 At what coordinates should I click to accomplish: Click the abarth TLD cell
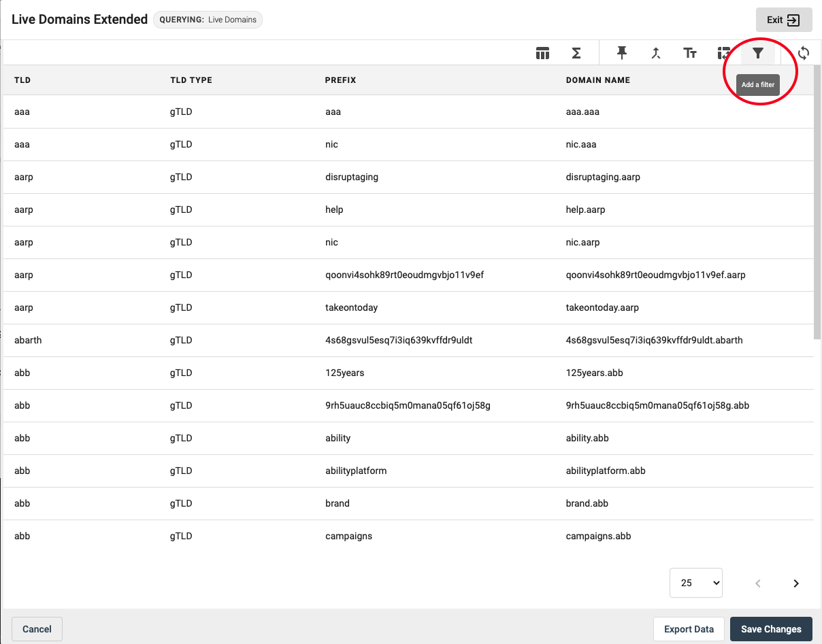[x=28, y=340]
